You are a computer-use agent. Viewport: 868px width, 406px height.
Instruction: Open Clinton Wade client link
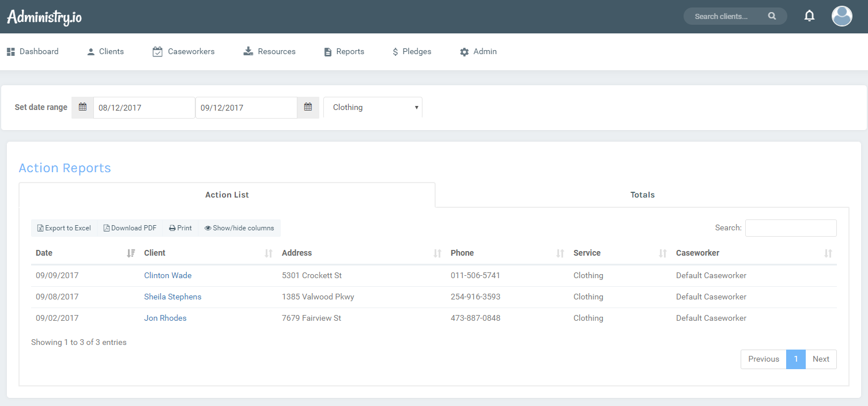tap(168, 275)
